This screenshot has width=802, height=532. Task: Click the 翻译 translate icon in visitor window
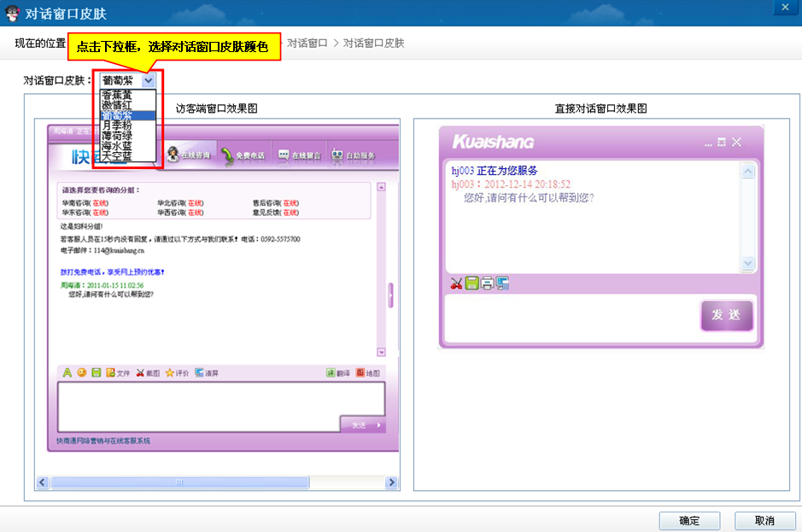tap(337, 373)
